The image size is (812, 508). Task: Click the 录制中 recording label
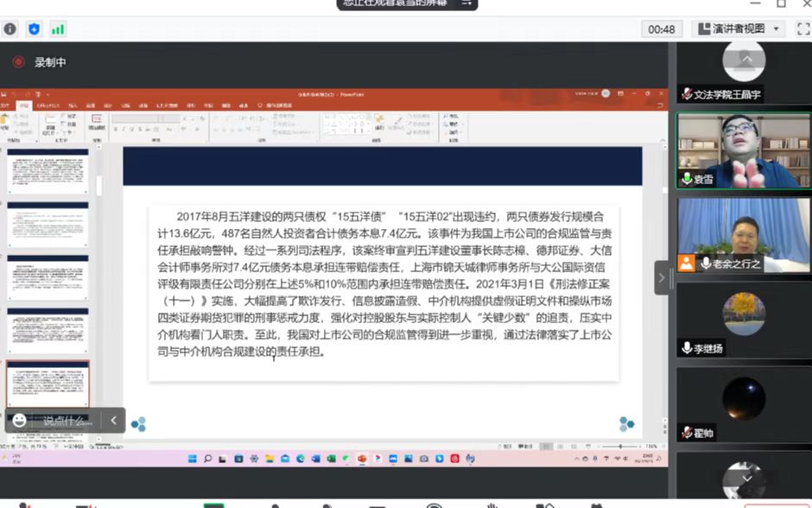50,62
